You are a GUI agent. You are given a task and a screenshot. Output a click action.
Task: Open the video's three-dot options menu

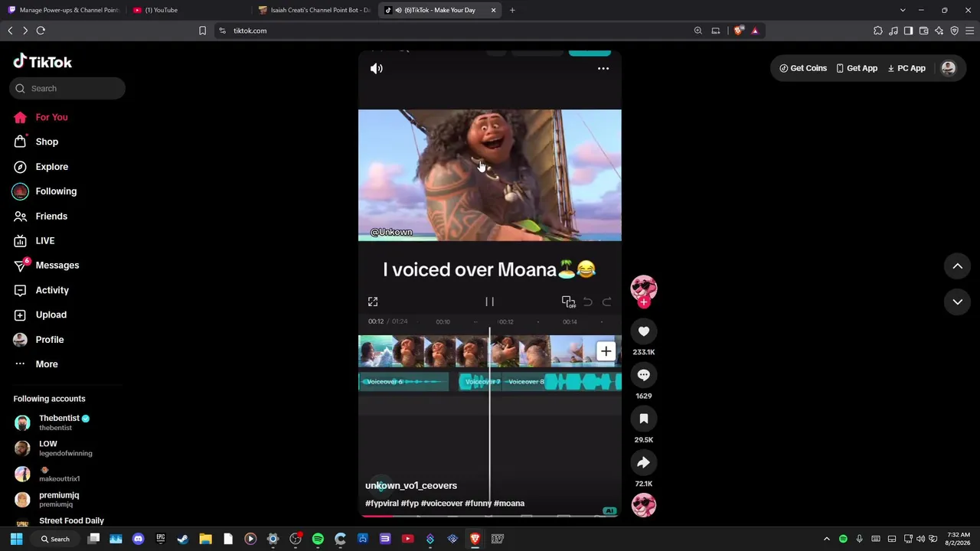[x=603, y=69]
